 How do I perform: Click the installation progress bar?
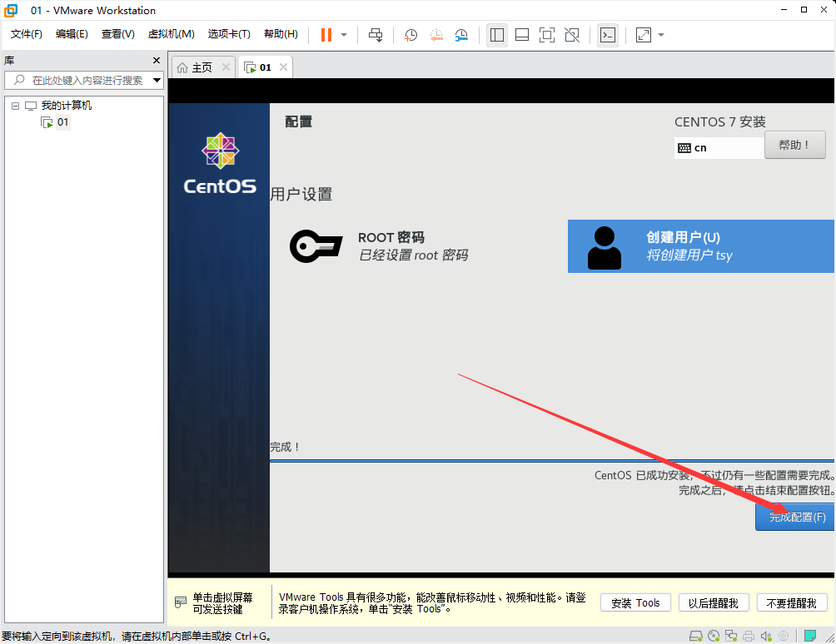tap(552, 461)
